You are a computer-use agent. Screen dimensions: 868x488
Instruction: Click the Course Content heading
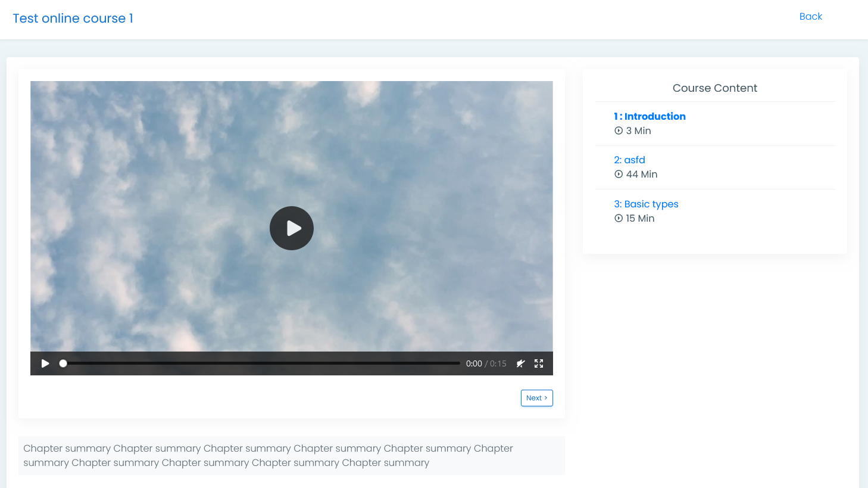coord(715,88)
